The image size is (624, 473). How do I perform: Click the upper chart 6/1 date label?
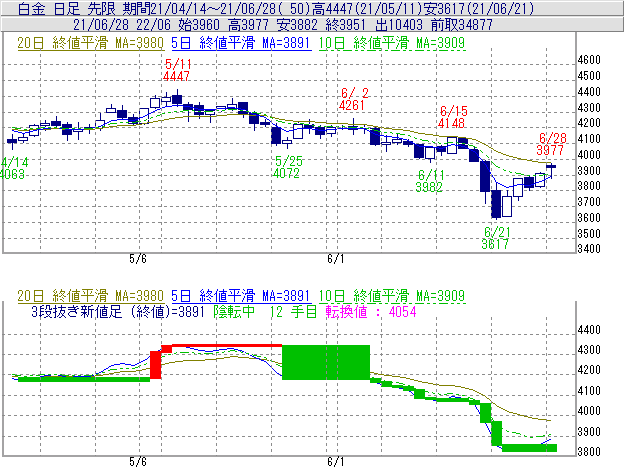pyautogui.click(x=336, y=259)
